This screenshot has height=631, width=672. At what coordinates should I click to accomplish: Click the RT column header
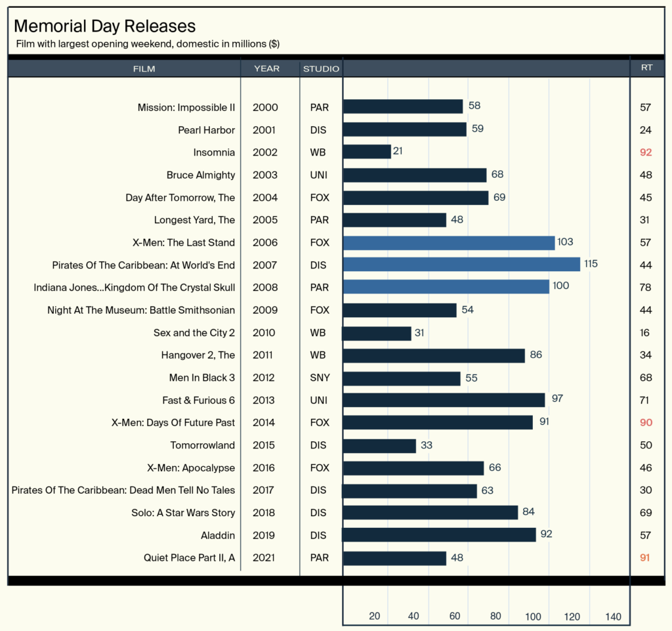[646, 68]
